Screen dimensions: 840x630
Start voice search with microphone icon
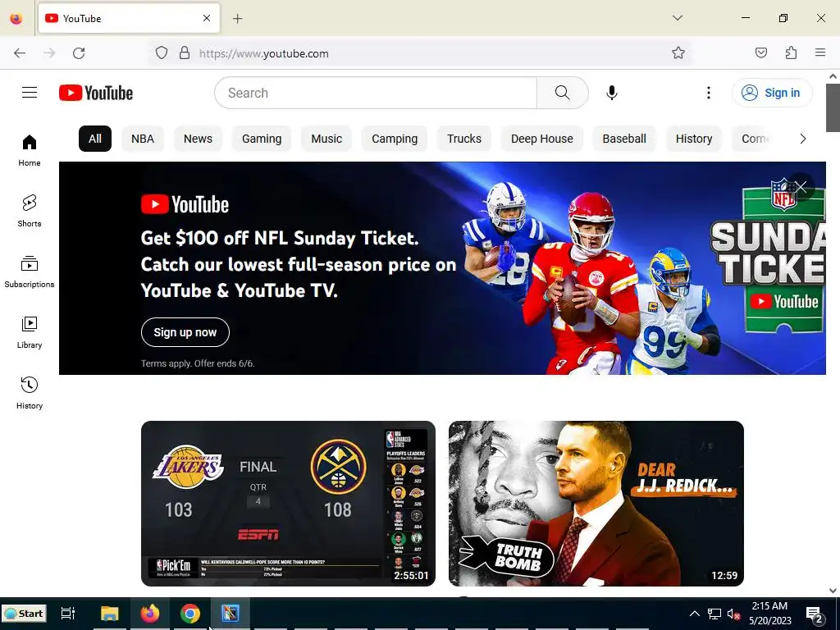(612, 93)
